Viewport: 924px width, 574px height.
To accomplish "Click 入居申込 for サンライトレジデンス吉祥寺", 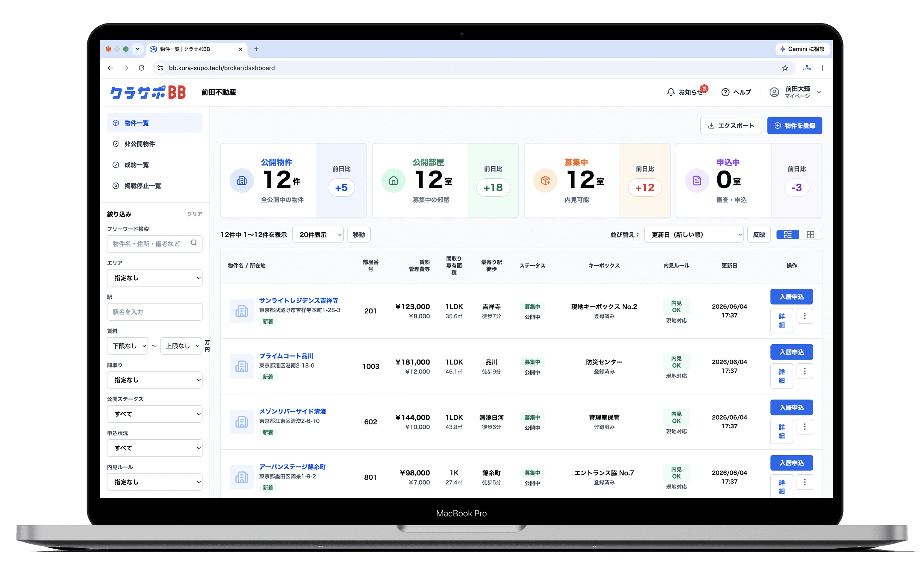I will (792, 297).
